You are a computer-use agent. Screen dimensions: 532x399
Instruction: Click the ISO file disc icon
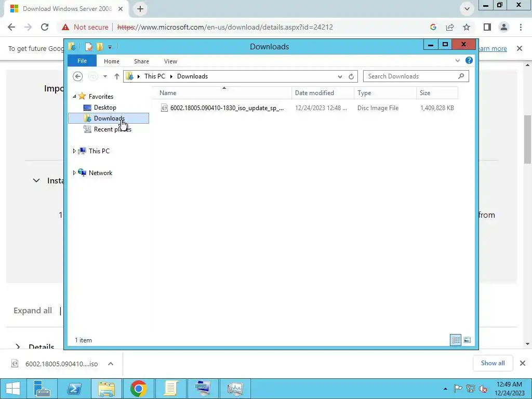[164, 108]
